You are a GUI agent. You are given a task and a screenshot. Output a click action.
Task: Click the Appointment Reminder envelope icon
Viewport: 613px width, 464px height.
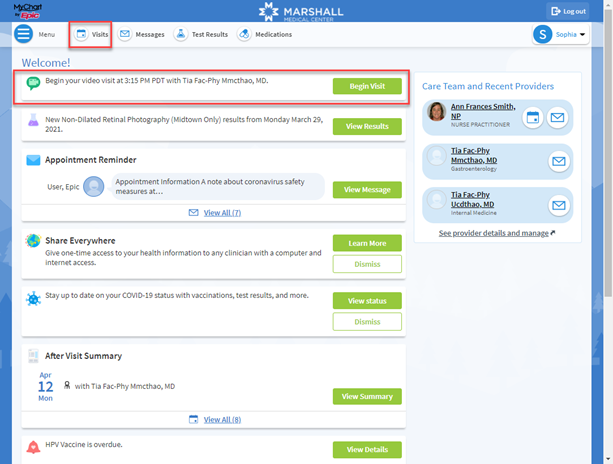33,160
